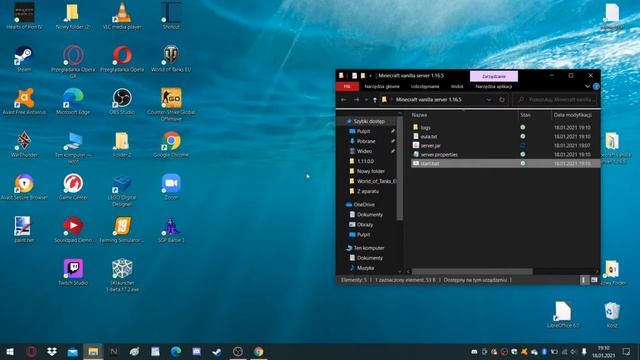Select the Twitch Studio desktop icon
Screen dimensions: 640x360
pos(73,272)
